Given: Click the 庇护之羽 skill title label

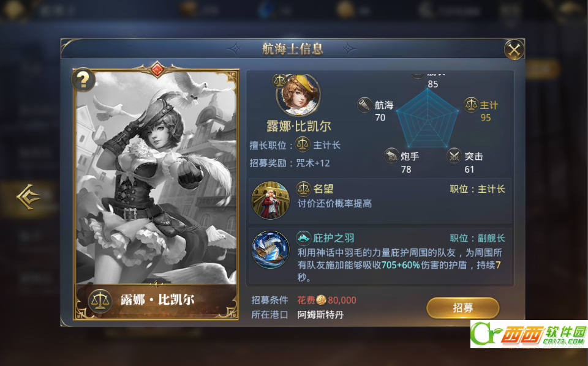Looking at the screenshot, I should tap(333, 238).
